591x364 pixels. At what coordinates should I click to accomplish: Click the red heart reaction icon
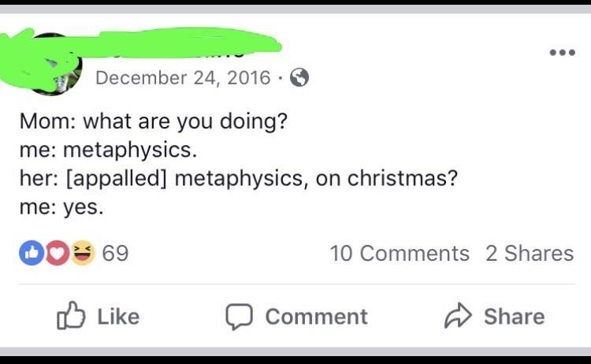click(x=57, y=253)
